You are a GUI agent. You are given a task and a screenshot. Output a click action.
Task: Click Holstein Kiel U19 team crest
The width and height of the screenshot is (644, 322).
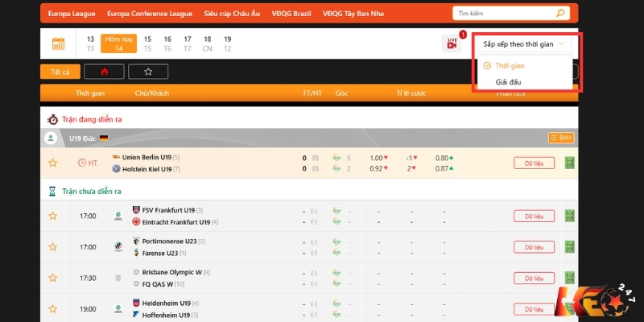tap(116, 169)
